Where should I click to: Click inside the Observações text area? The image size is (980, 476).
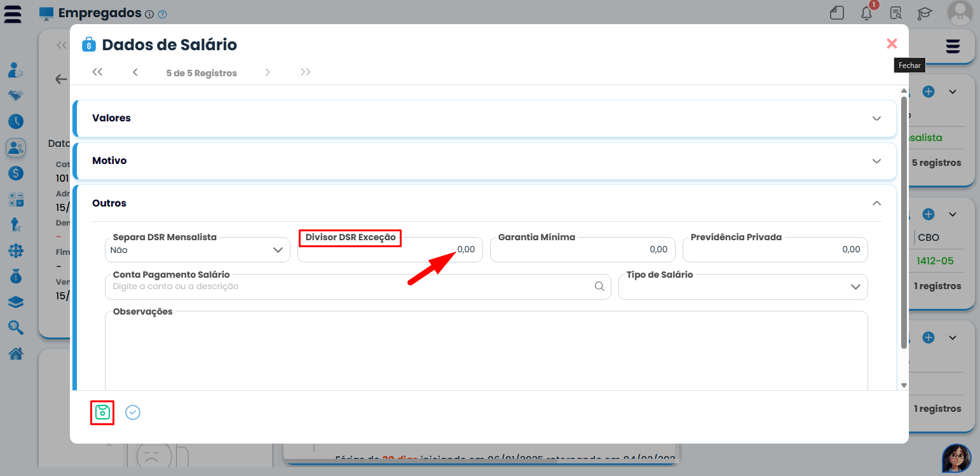tap(486, 351)
